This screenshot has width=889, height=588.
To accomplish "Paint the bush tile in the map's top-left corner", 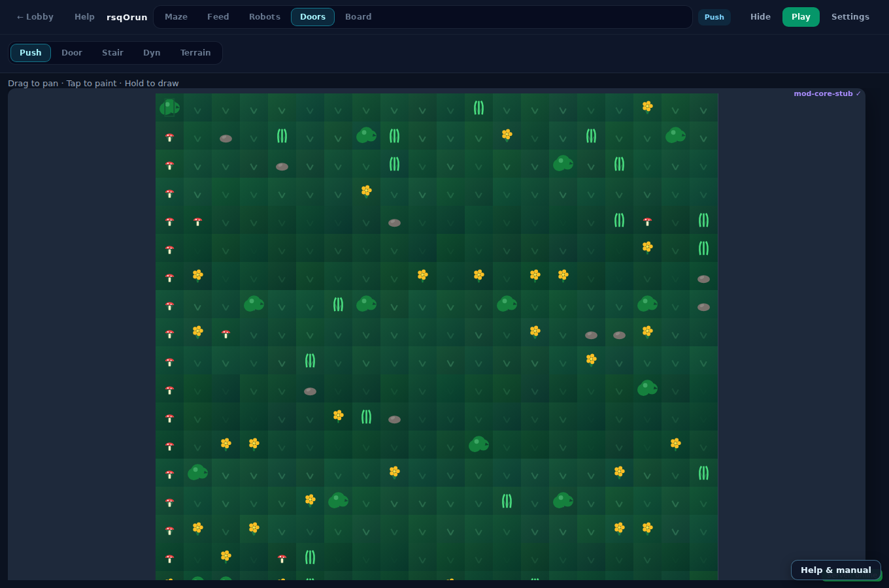I will (169, 107).
